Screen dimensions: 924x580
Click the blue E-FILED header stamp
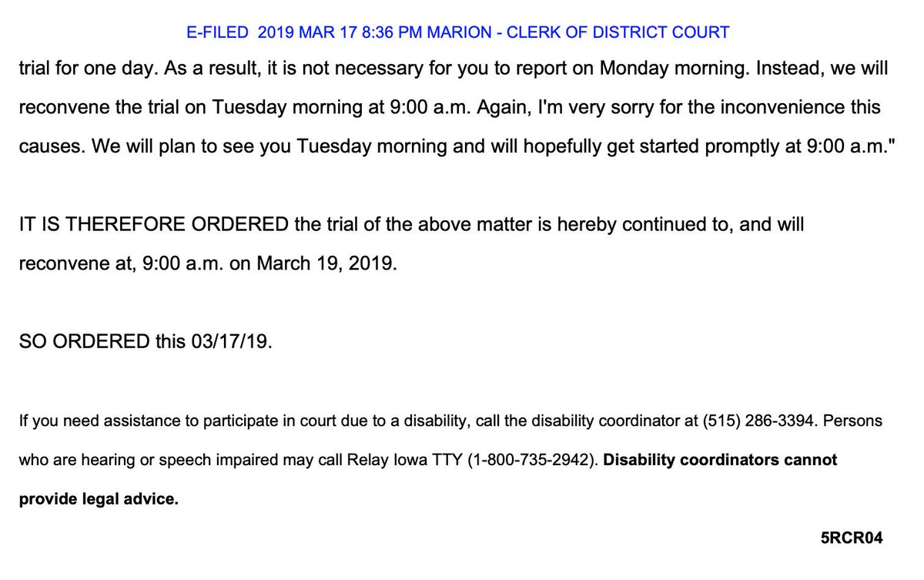(x=457, y=32)
